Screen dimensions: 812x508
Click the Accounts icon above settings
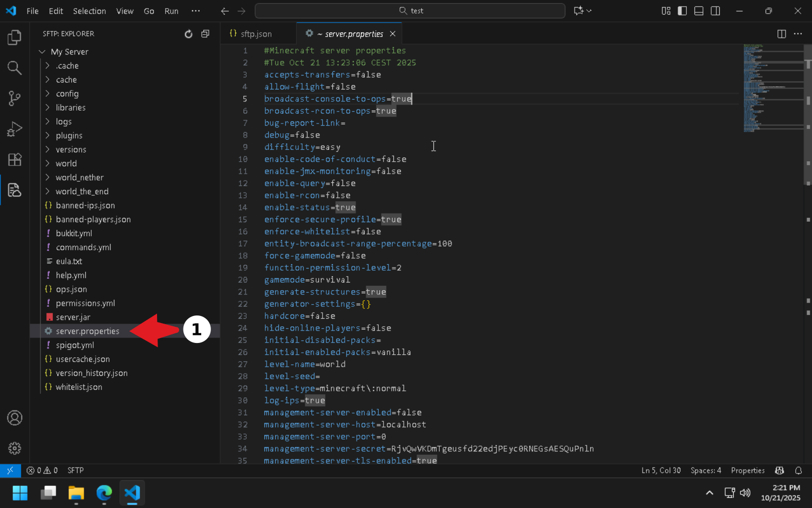pos(15,417)
